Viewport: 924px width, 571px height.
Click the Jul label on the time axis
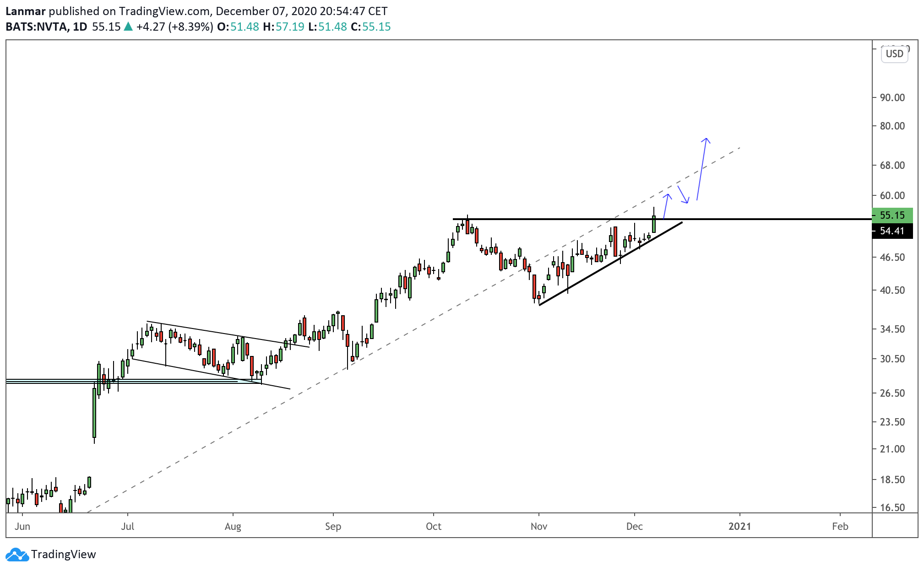click(x=127, y=526)
